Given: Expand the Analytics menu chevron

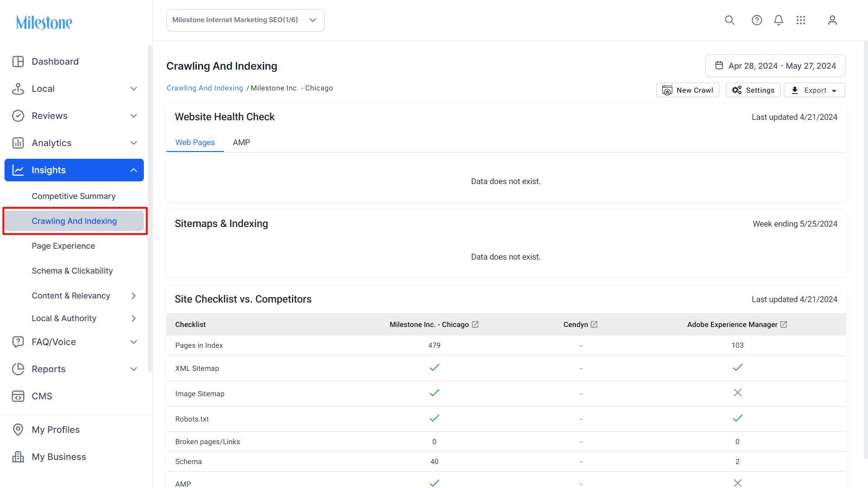Looking at the screenshot, I should tap(133, 143).
